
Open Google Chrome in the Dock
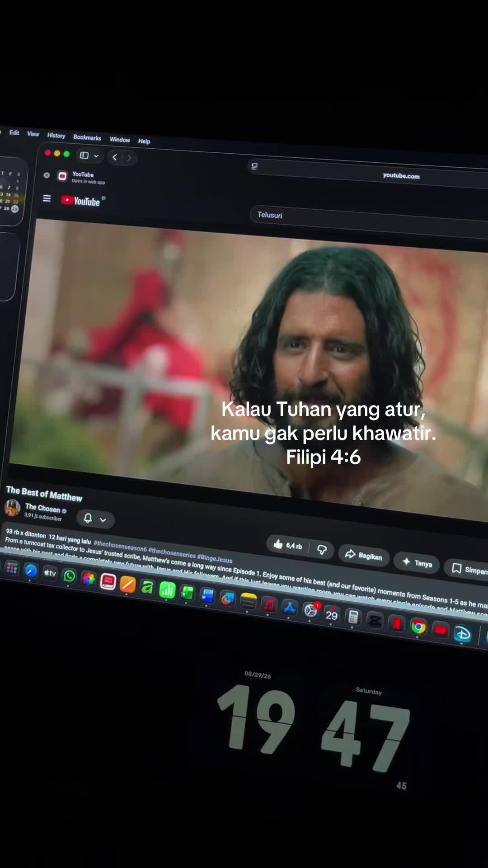[x=418, y=627]
